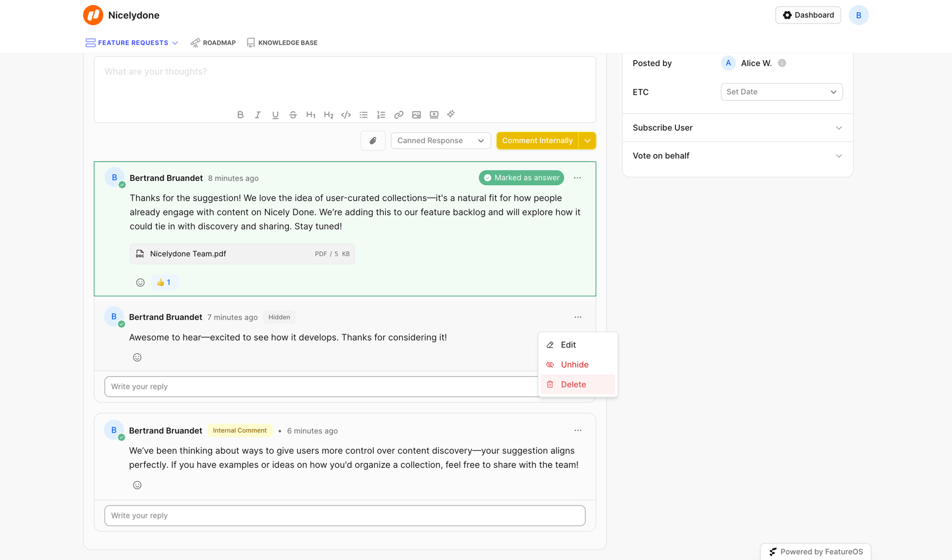Toggle the thumbs up reaction on the answer
Image resolution: width=952 pixels, height=560 pixels.
coord(164,282)
